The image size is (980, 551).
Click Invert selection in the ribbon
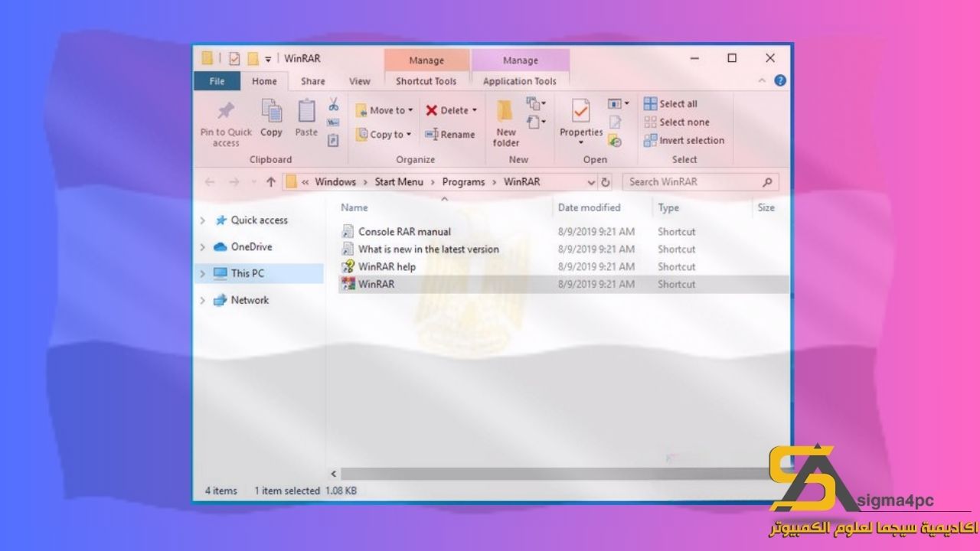[684, 140]
